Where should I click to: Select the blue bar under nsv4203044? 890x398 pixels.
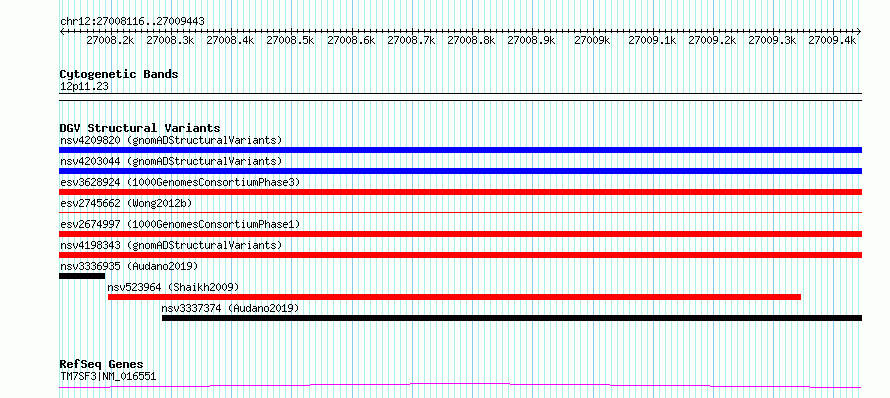(x=460, y=171)
